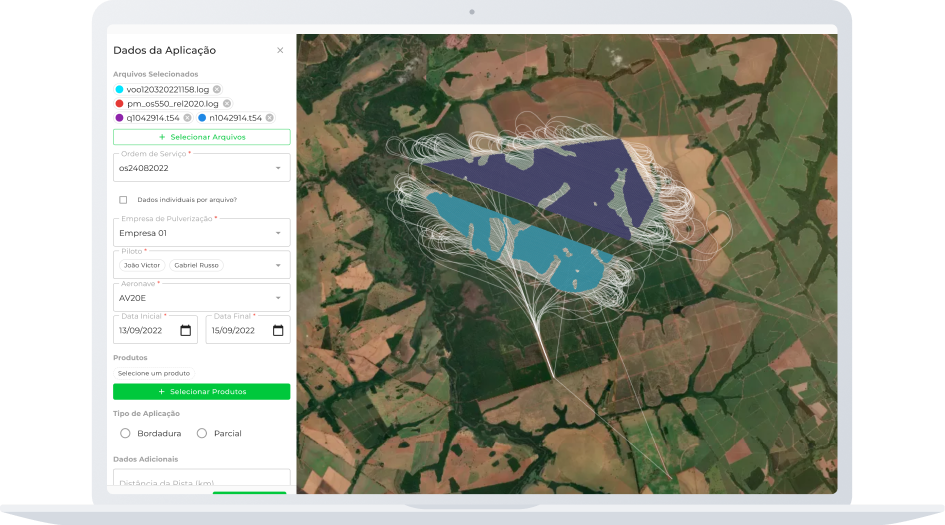Click cyan color dot of voo120320221158.log
Viewport: 945px width, 525px height.
point(119,89)
